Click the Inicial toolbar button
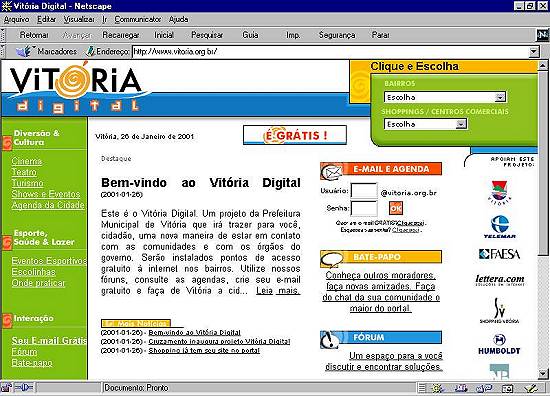 coord(164,35)
